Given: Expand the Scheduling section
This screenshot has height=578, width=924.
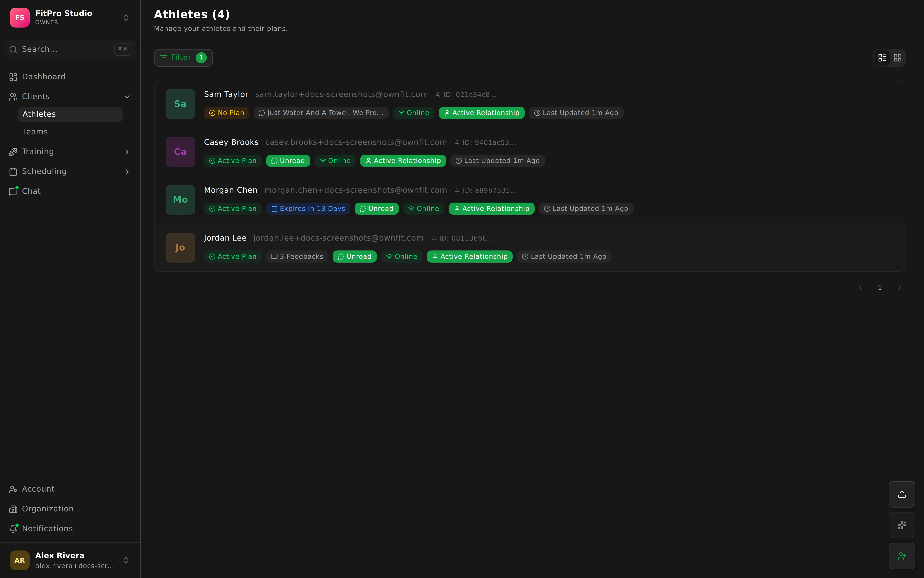Looking at the screenshot, I should (x=70, y=172).
